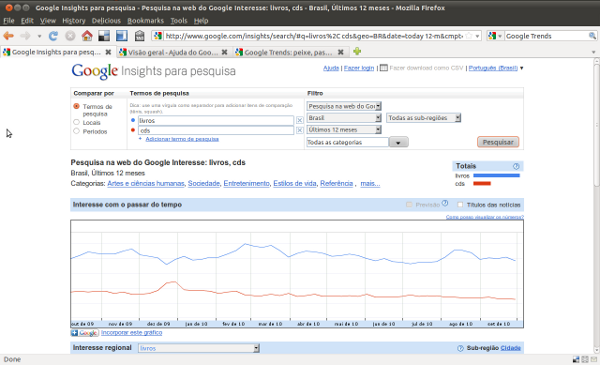Open the History menu
This screenshot has width=600, height=365.
(x=74, y=21)
